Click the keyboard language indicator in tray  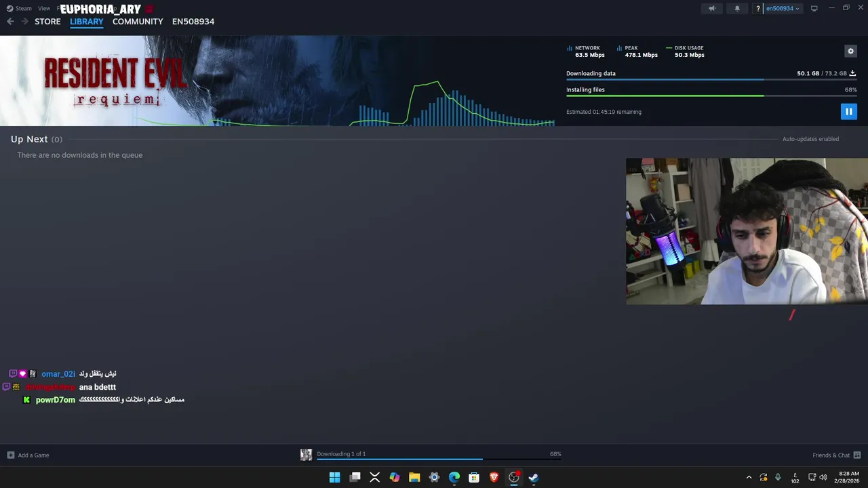point(795,477)
